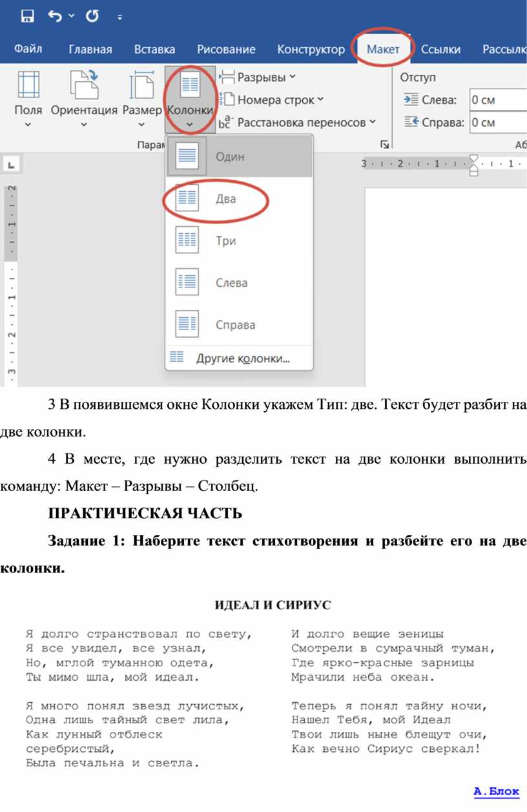Viewport: 527px width, 812px height.
Task: Open the Ориентация page orientation icon
Action: (84, 87)
